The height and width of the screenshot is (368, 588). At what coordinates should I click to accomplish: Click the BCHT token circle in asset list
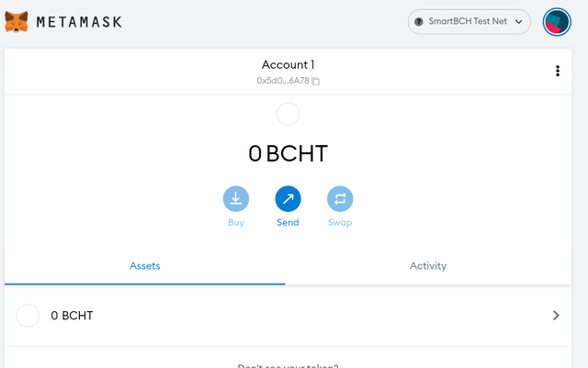(28, 316)
